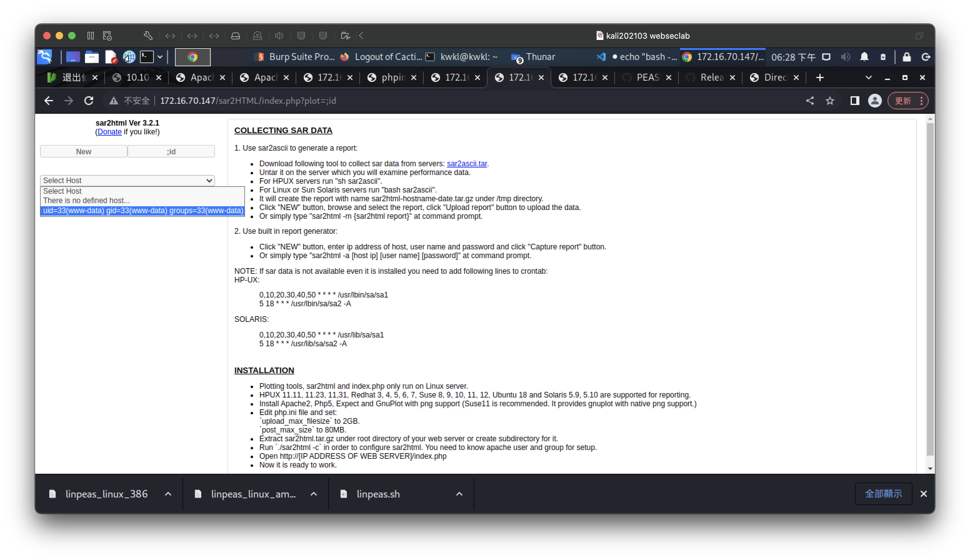
Task: Click the linpeas_linux_am... download file icon
Action: [198, 493]
